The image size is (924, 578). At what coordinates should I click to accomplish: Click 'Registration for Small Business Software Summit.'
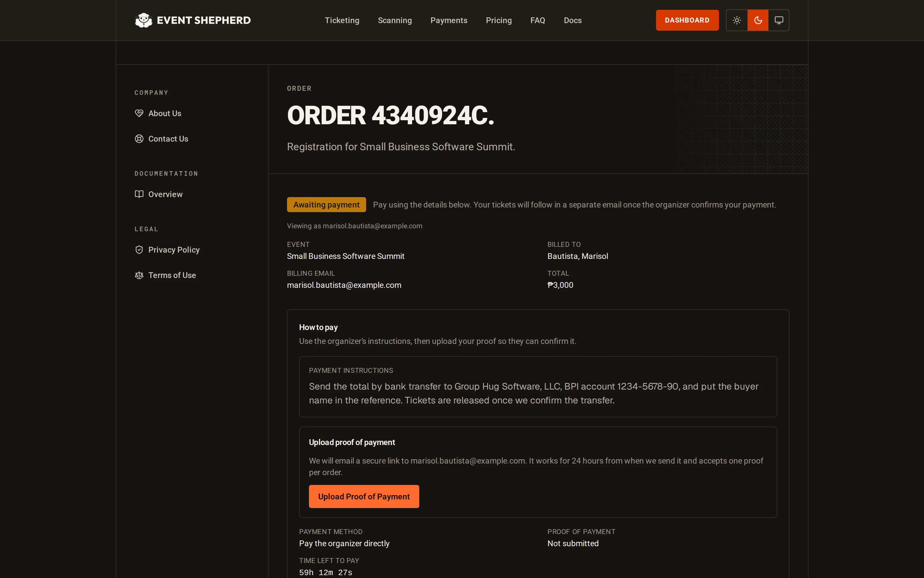401,147
